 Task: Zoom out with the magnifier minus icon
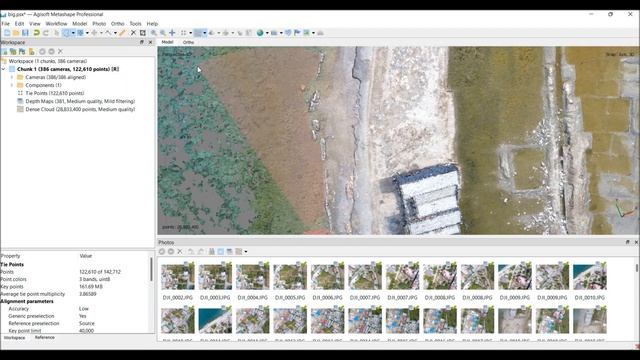click(163, 33)
